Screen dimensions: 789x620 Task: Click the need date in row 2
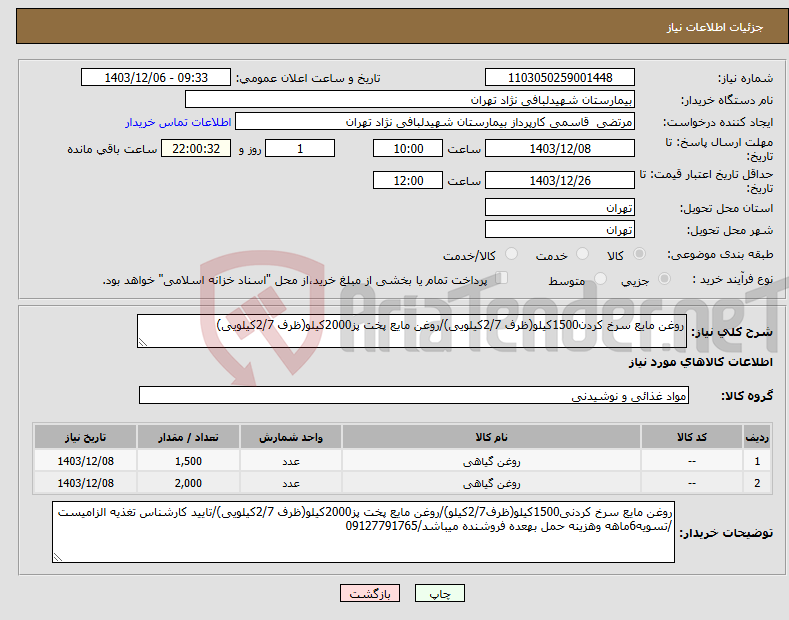click(x=86, y=483)
